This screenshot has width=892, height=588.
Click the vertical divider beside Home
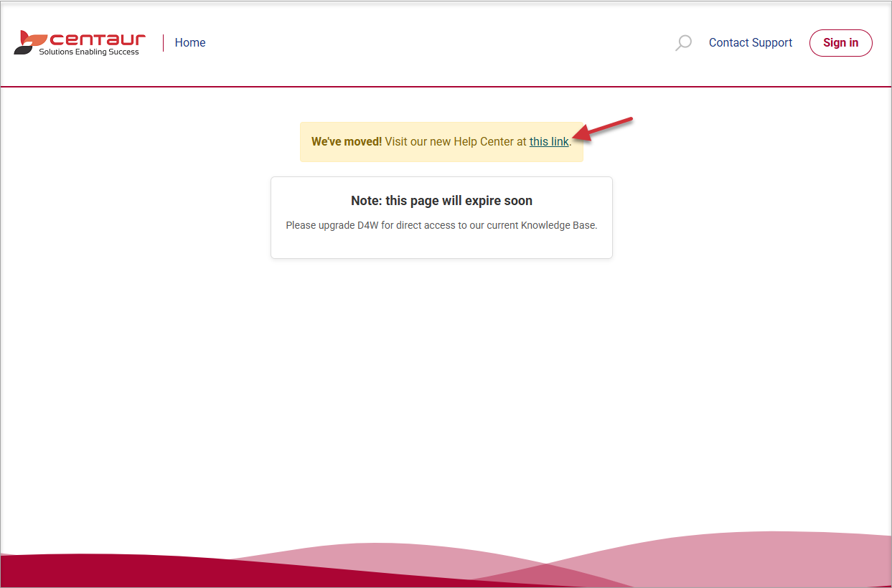click(164, 43)
